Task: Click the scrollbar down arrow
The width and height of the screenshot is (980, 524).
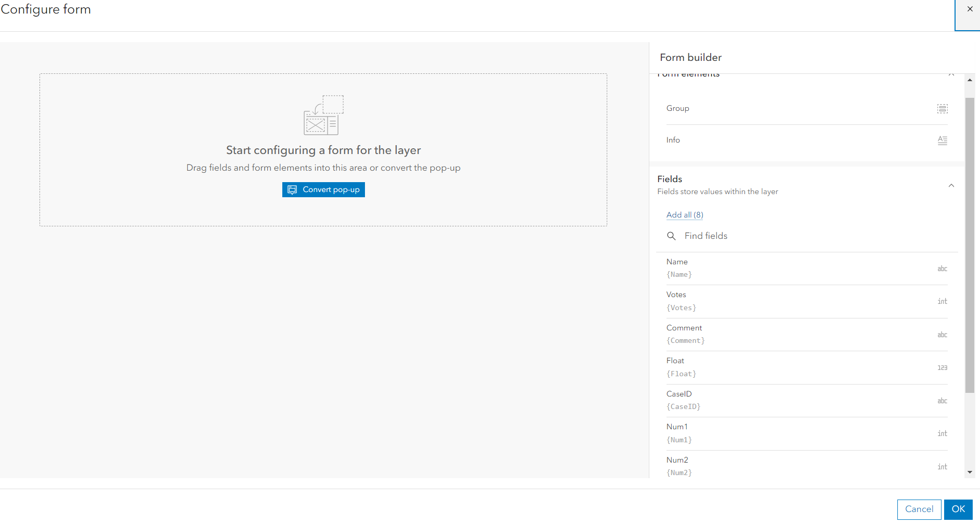Action: [x=970, y=472]
